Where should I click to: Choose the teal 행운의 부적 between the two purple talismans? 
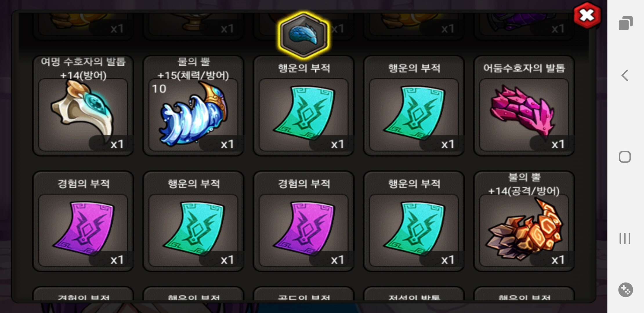(193, 221)
